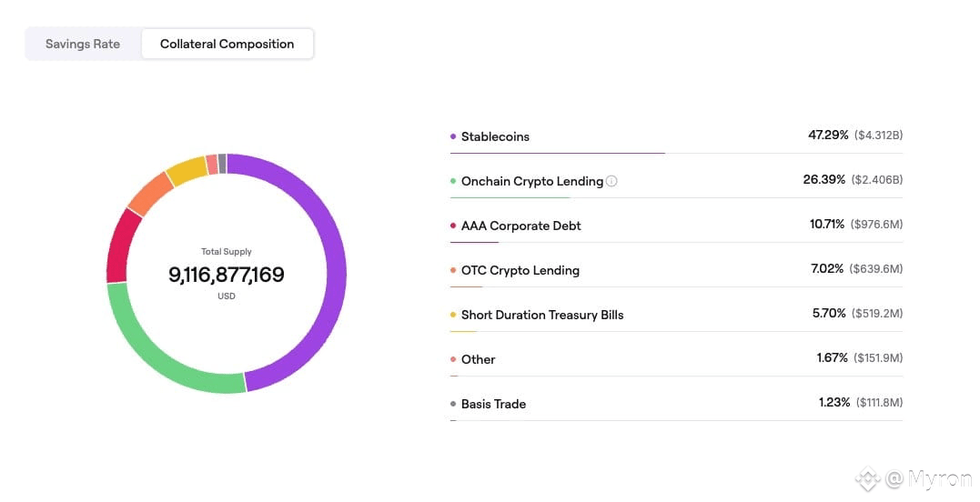
Task: Click the OTC Crypto Lending label
Action: [520, 270]
